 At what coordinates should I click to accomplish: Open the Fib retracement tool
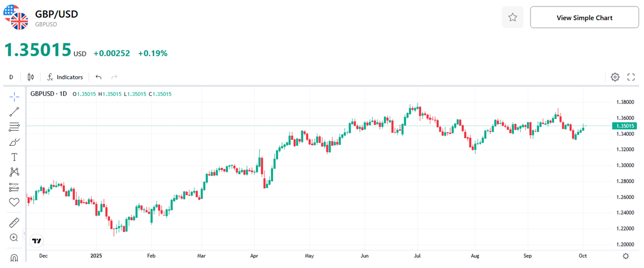(14, 127)
